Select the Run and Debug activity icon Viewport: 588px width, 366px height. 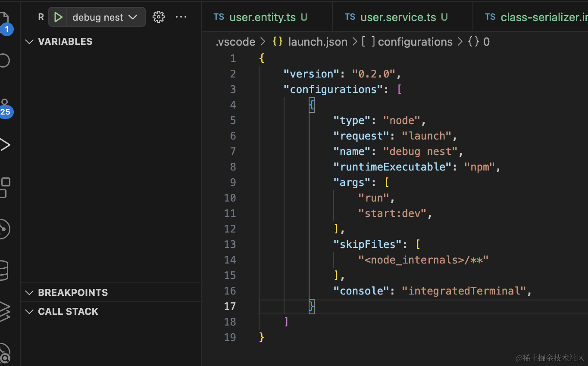pyautogui.click(x=5, y=145)
